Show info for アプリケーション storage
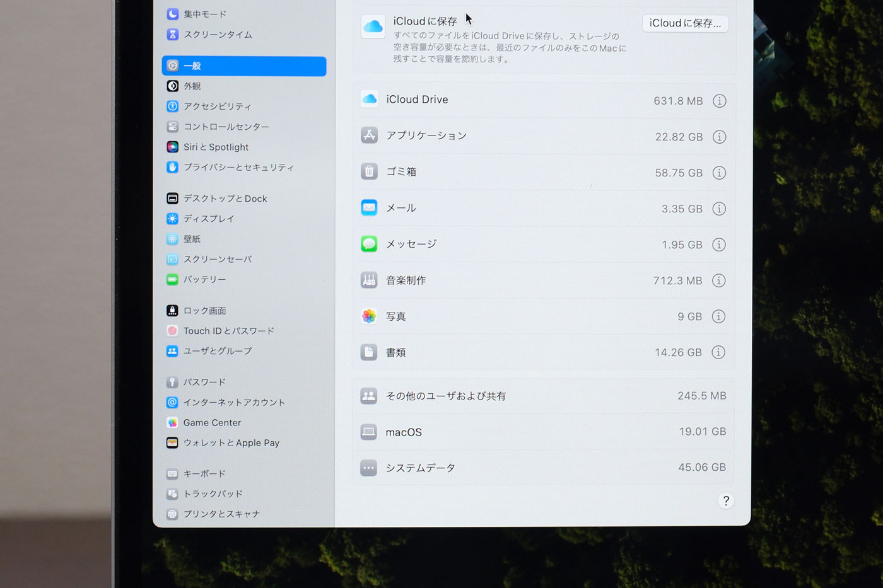This screenshot has width=883, height=588. 720,137
